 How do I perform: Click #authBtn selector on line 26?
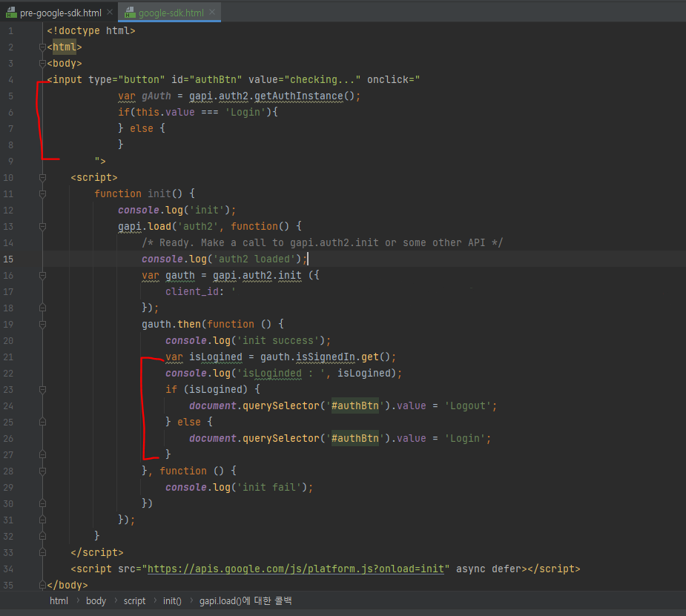354,439
